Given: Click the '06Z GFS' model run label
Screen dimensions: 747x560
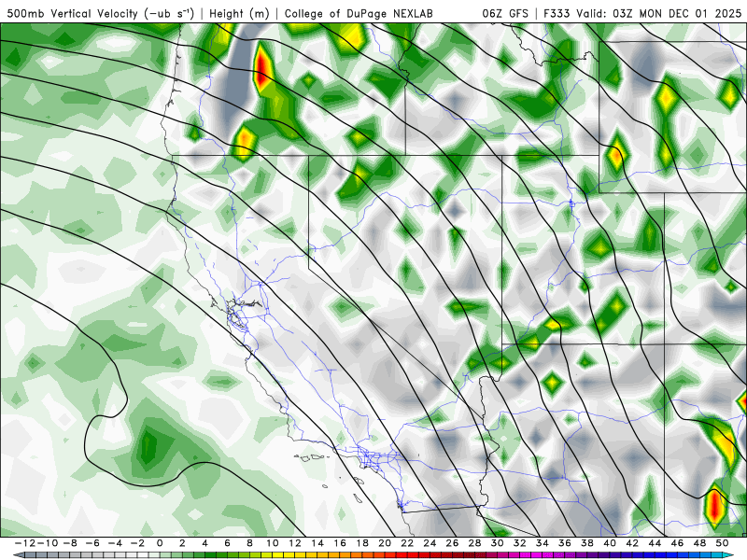Looking at the screenshot, I should coord(505,14).
